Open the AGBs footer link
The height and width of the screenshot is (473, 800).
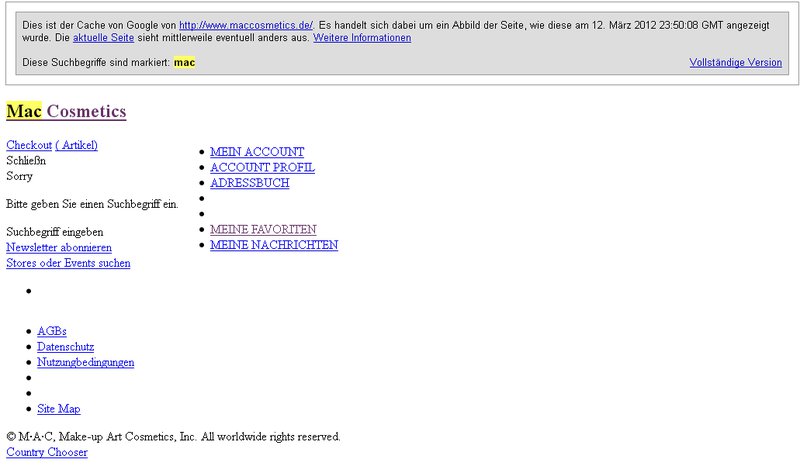coord(52,331)
